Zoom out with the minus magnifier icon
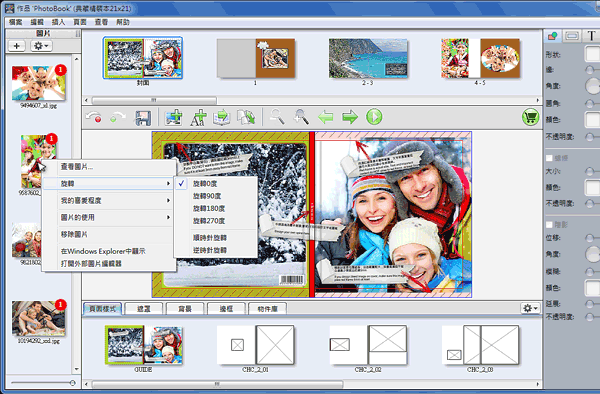The image size is (600, 394). pos(277,117)
